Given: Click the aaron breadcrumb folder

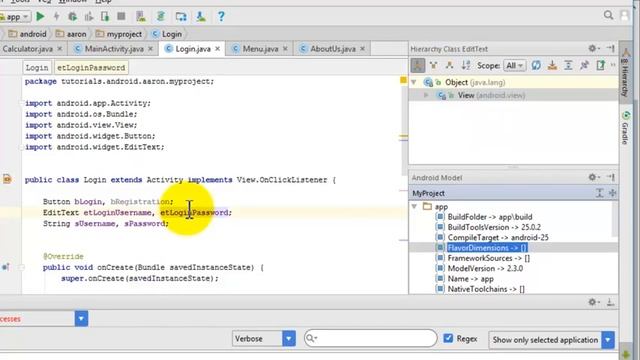Looking at the screenshot, I should (x=71, y=34).
